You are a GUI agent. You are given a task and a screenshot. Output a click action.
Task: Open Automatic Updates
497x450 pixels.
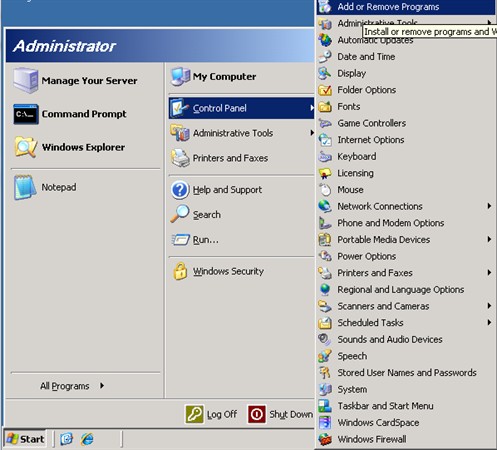(405, 40)
